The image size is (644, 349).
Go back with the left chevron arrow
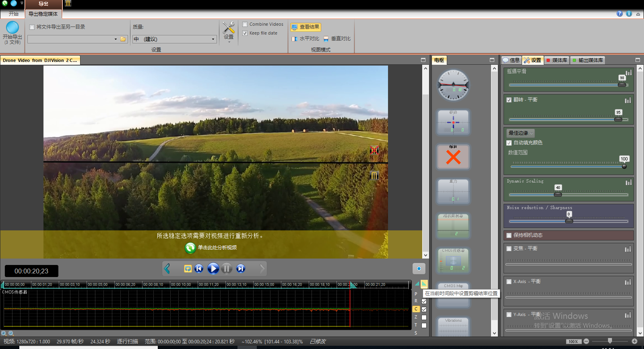(167, 268)
